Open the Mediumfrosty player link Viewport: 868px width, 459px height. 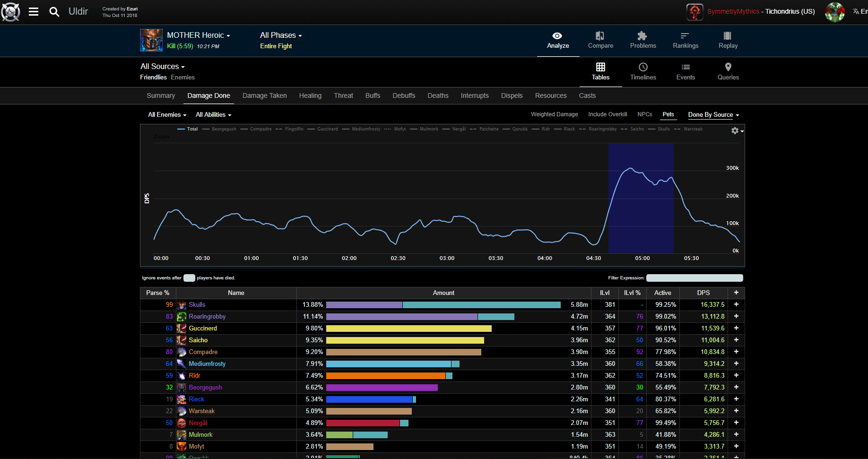tap(207, 364)
